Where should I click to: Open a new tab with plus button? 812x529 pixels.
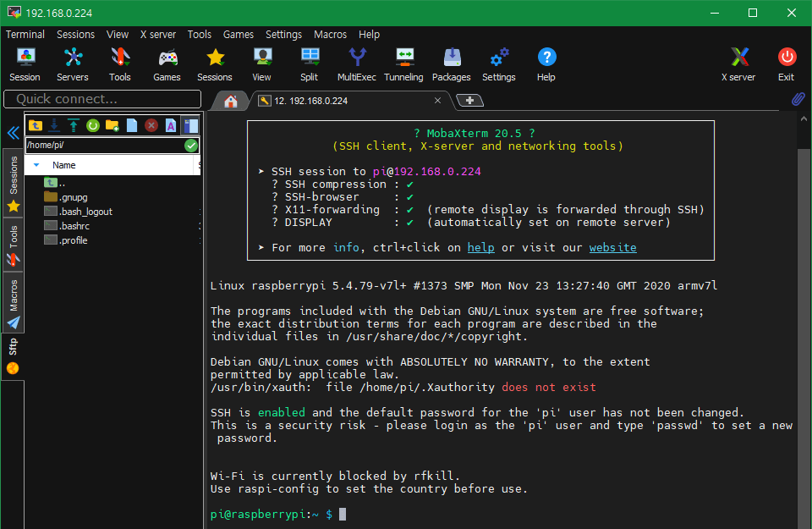[469, 101]
